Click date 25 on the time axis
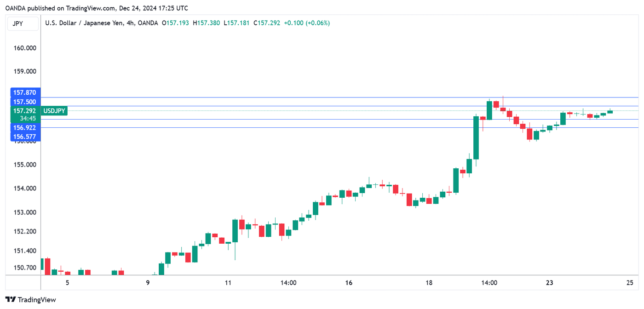Screen dimensions: 644x309 (630, 283)
